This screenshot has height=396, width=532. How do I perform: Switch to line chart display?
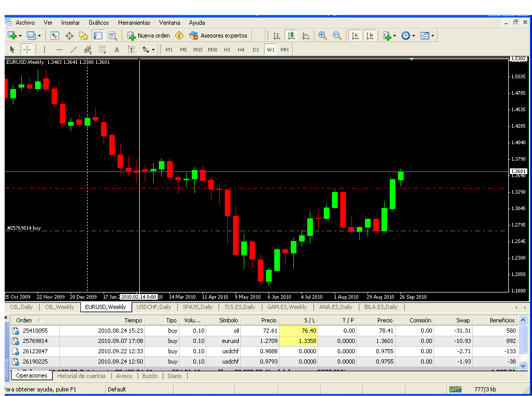tap(306, 36)
